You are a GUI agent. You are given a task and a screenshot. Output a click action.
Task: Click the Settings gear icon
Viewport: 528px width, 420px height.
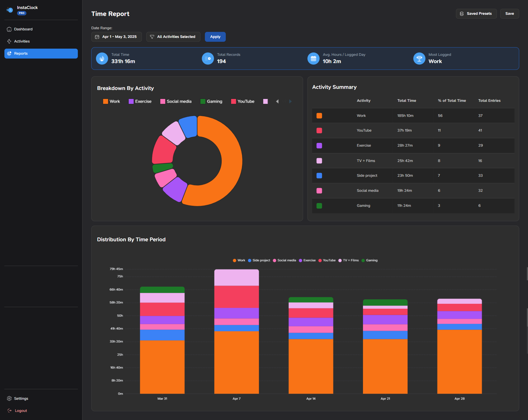point(9,398)
